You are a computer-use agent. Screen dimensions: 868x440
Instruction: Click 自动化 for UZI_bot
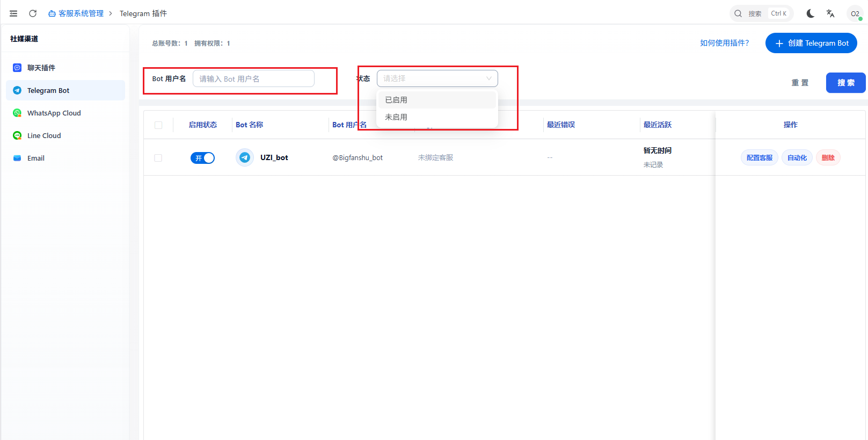point(797,157)
